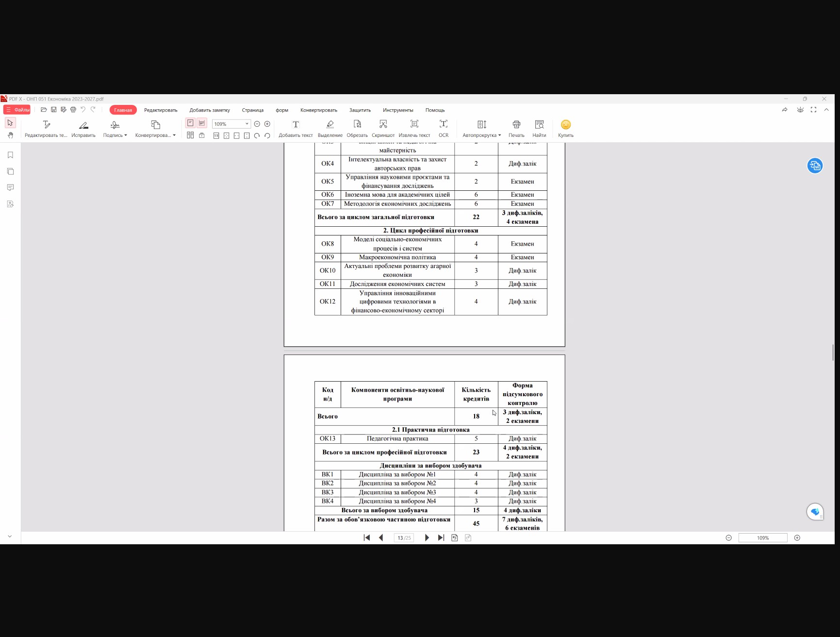The height and width of the screenshot is (637, 840).
Task: Run the OCR tool
Action: pos(444,129)
